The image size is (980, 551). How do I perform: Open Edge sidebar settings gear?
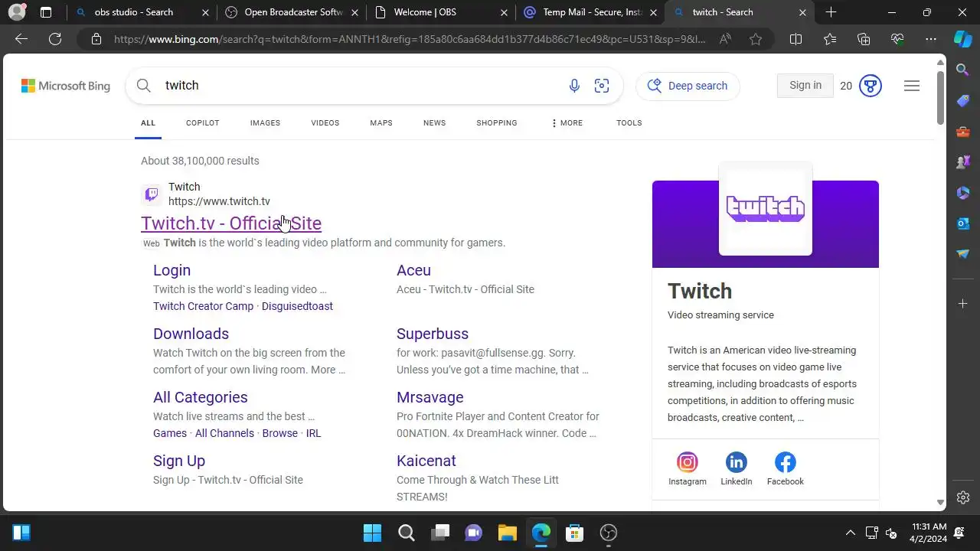click(963, 497)
